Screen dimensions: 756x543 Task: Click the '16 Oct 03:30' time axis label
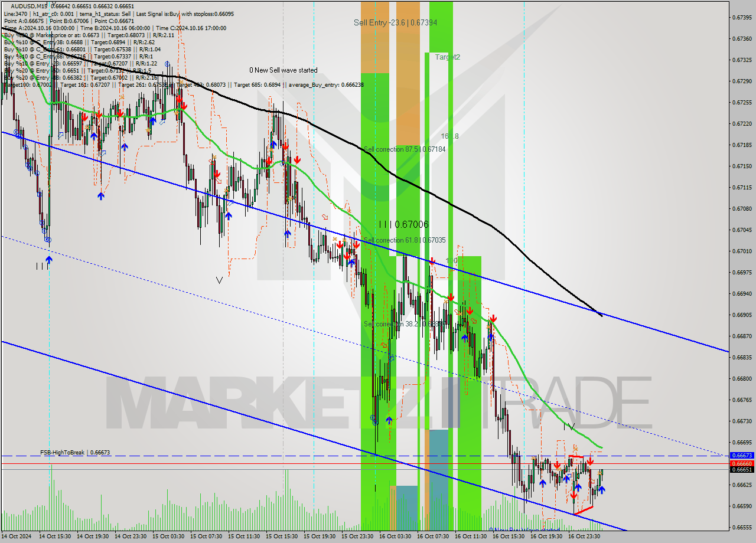click(395, 537)
